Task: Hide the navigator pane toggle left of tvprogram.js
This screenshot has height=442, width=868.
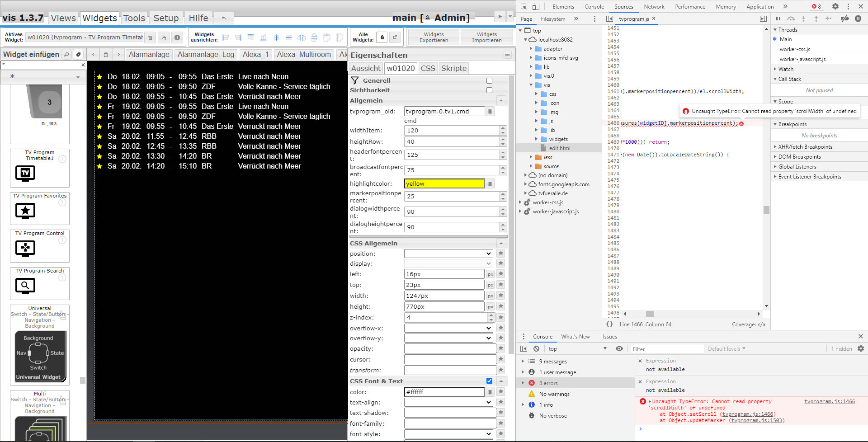Action: (609, 19)
